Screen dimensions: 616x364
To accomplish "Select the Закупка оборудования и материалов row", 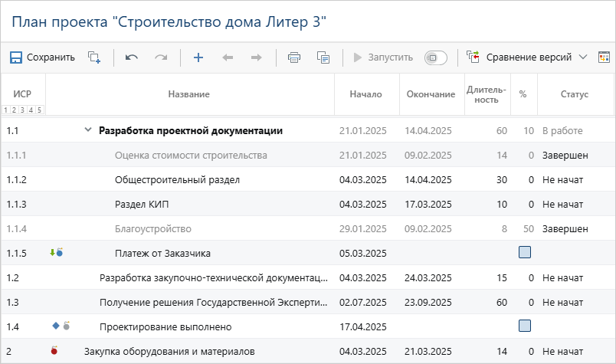I will [169, 352].
